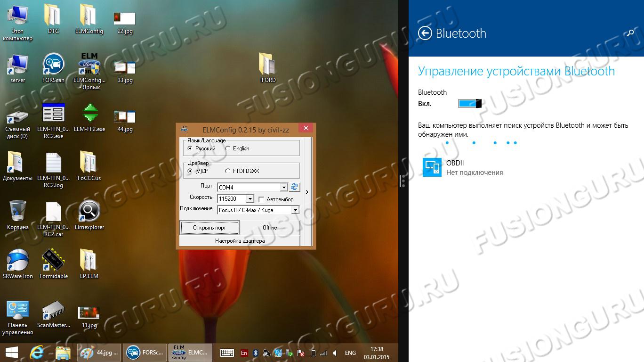Screen dimensions: 644x362
Task: Launch ELMConfig Ярлык shortcut
Action: coord(89,72)
